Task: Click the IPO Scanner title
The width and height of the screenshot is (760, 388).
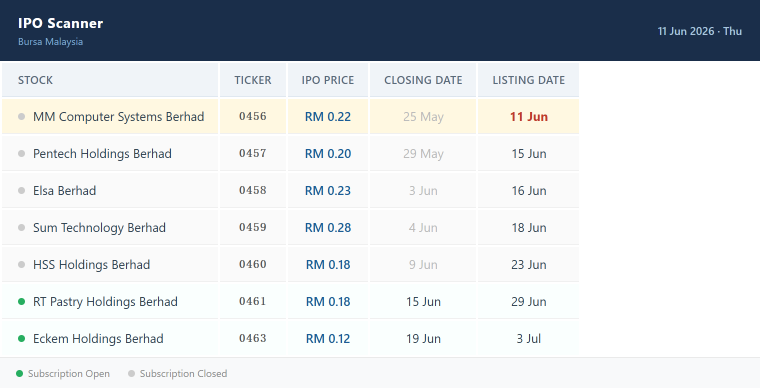Action: 61,23
